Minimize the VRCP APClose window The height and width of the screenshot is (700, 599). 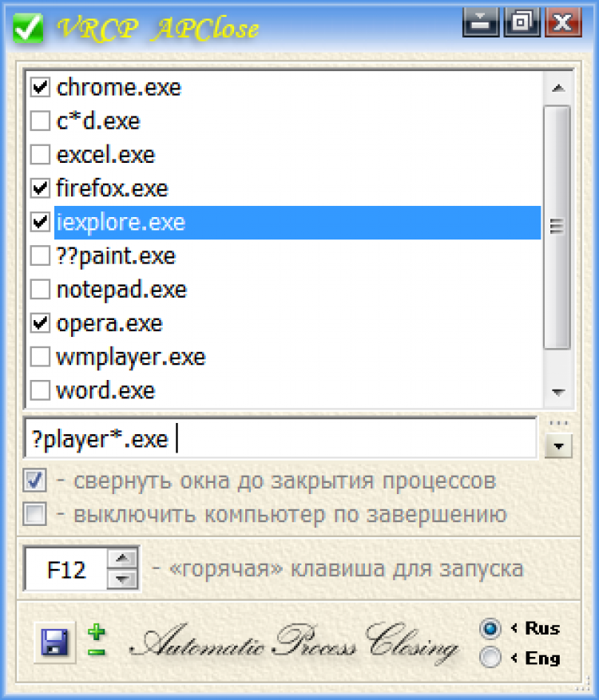click(x=481, y=22)
